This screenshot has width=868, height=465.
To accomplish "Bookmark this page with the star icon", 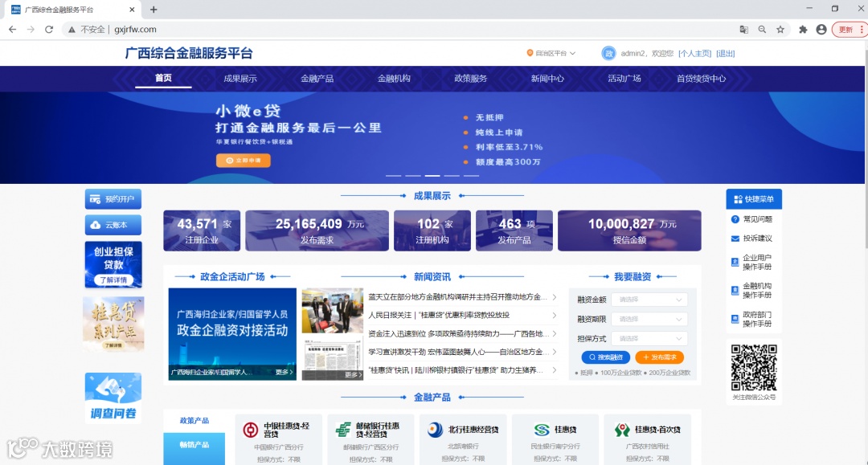I will [x=780, y=29].
